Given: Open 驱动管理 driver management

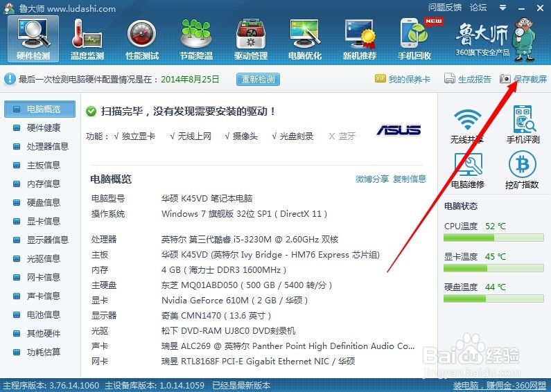Looking at the screenshot, I should click(x=251, y=39).
